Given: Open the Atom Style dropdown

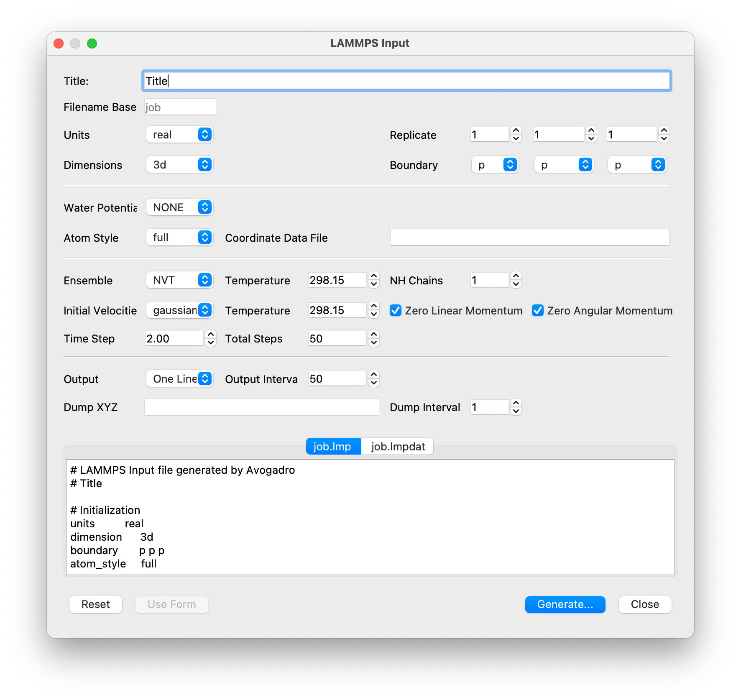Looking at the screenshot, I should [x=180, y=238].
